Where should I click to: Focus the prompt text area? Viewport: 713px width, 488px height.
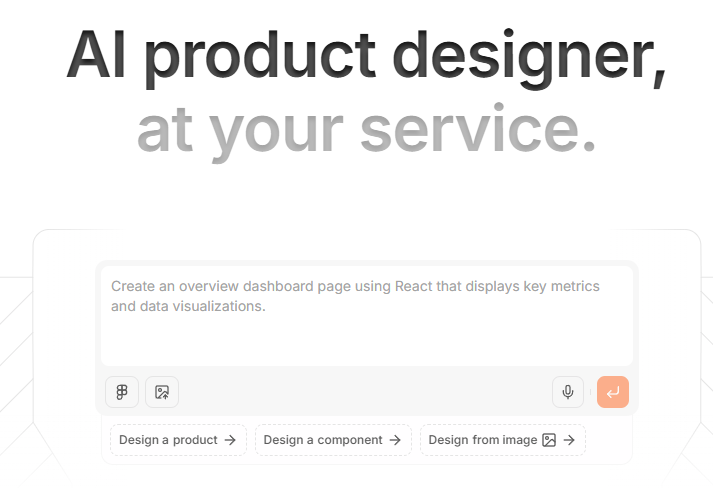pyautogui.click(x=367, y=316)
